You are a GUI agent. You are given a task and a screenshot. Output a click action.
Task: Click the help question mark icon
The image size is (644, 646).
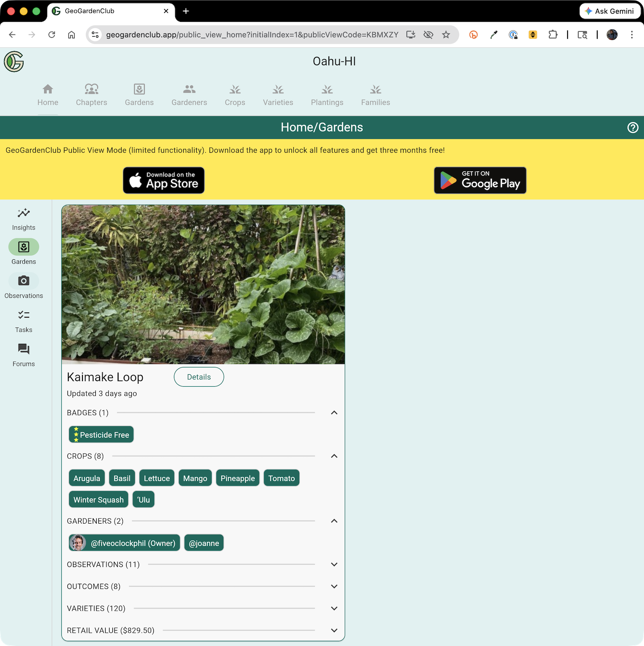[632, 127]
